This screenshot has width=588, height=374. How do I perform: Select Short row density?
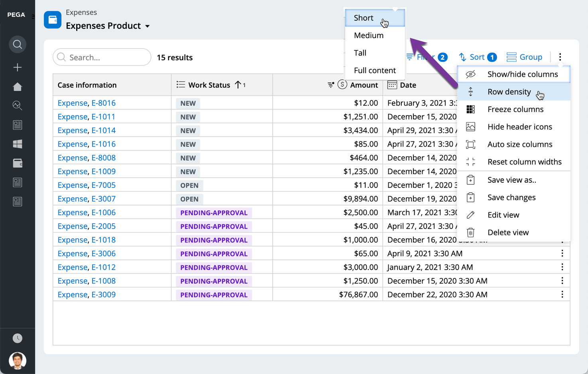pos(375,18)
